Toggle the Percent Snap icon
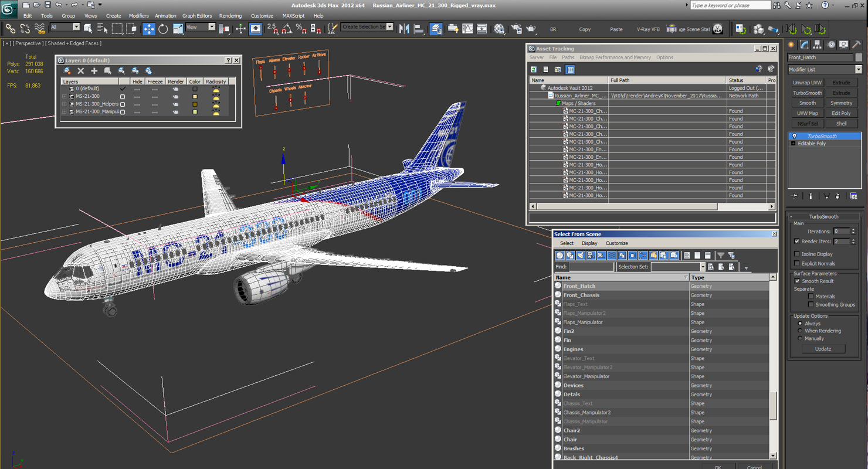This screenshot has width=868, height=469. point(301,28)
